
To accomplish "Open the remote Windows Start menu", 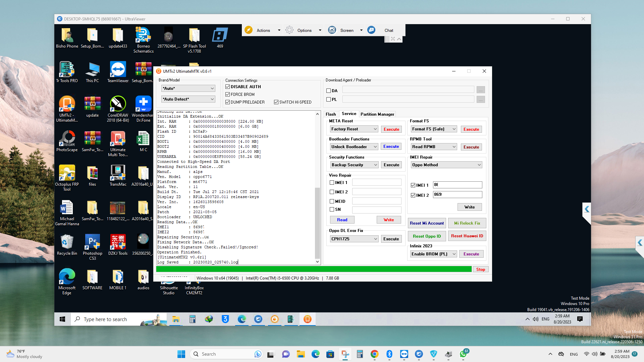I will [62, 319].
